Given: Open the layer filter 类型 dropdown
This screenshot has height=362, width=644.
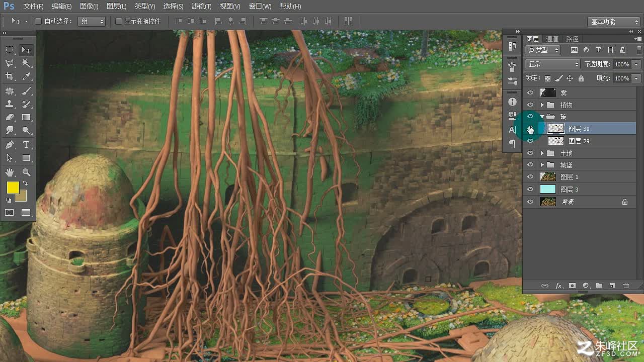Looking at the screenshot, I should tap(543, 50).
